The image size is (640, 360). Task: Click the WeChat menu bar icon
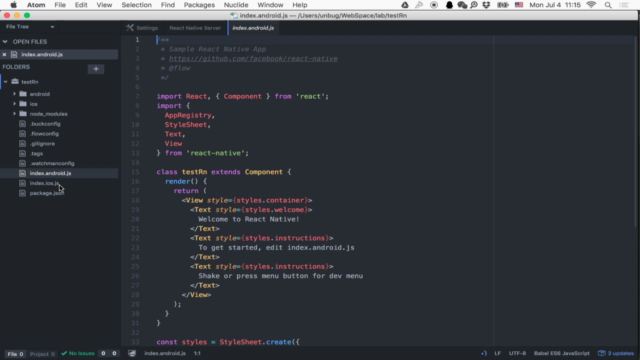[x=462, y=5]
